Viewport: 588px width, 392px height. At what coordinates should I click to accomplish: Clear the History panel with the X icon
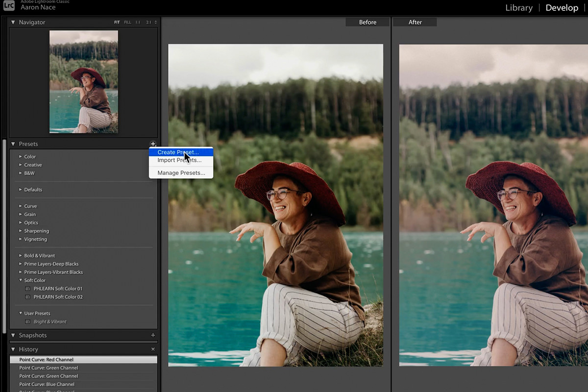153,349
